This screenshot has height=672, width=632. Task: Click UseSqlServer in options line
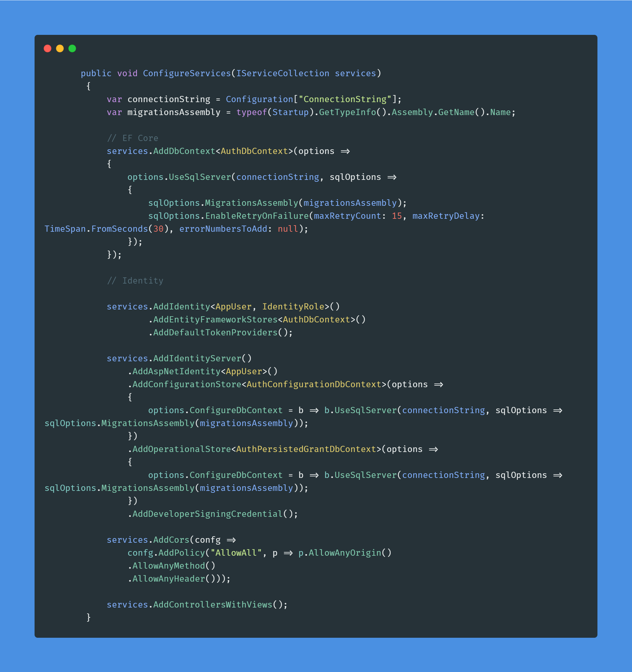coord(200,177)
